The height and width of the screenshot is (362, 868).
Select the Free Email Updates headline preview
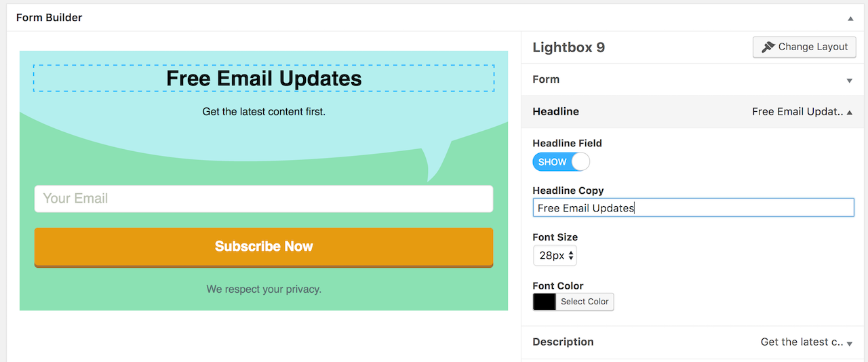[264, 79]
